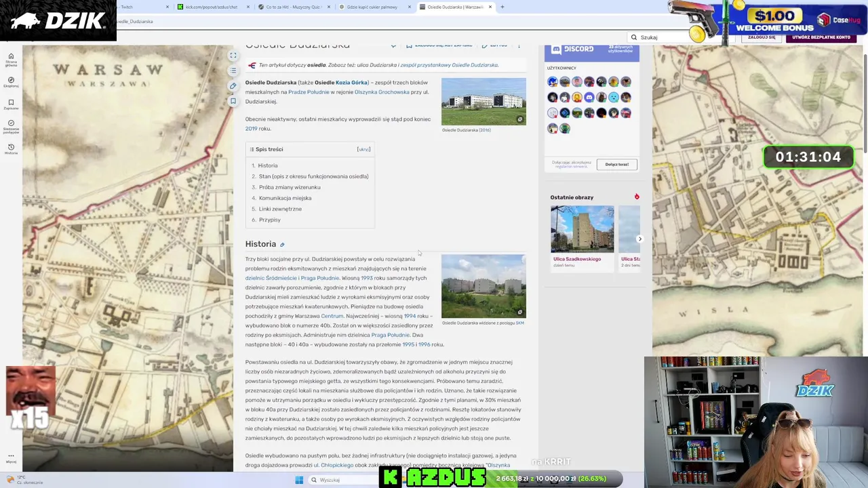868x488 pixels.
Task: Open the EDYTUJ edit link in article header
Action: [x=495, y=45]
